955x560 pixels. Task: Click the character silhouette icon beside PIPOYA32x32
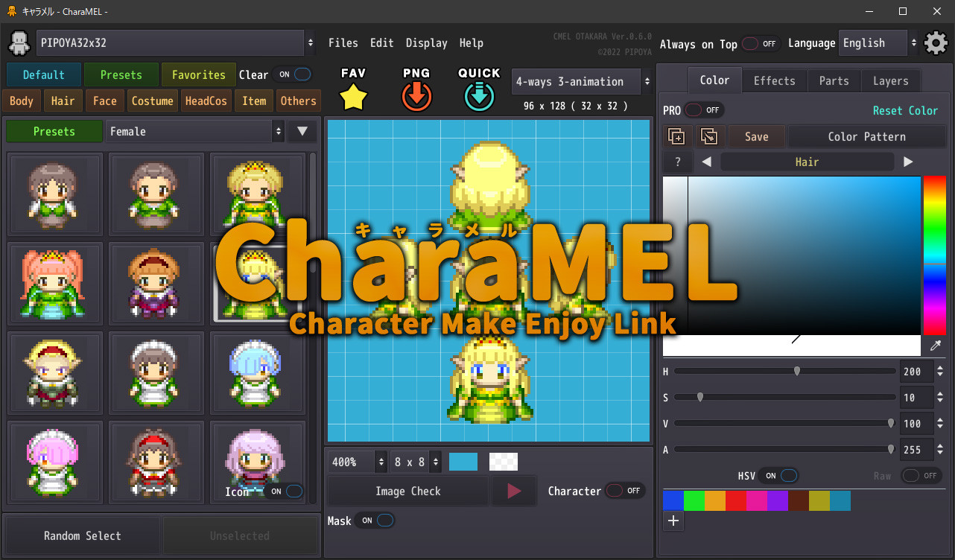tap(19, 43)
